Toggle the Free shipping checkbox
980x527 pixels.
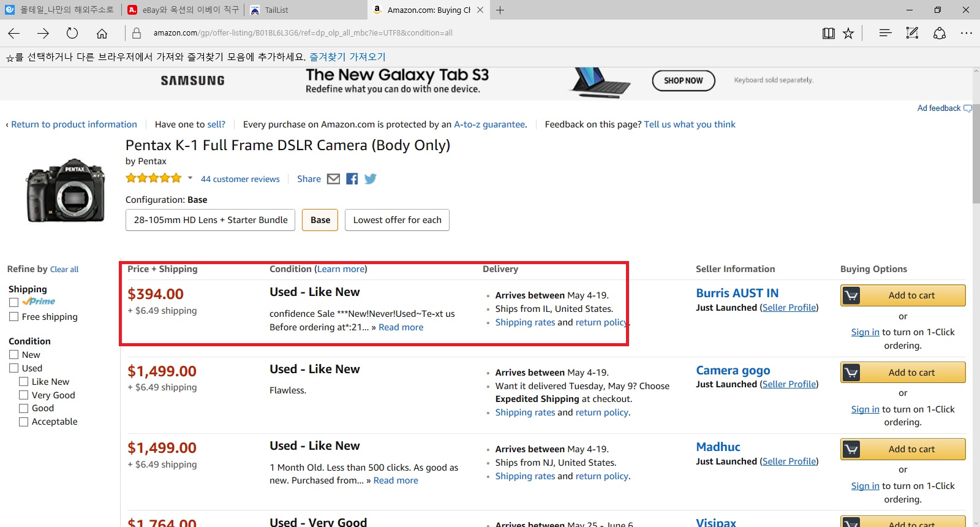[x=13, y=317]
